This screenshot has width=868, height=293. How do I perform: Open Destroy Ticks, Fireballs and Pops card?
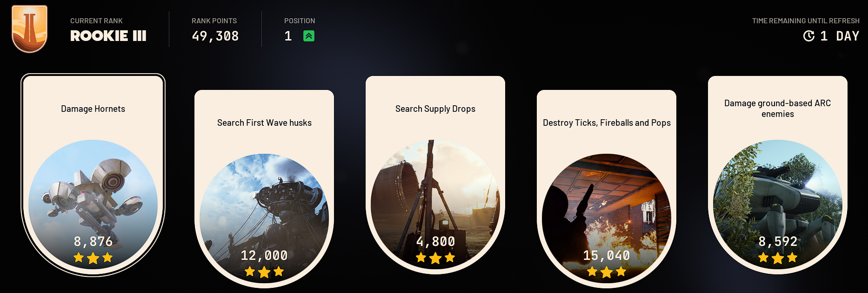pos(607,189)
